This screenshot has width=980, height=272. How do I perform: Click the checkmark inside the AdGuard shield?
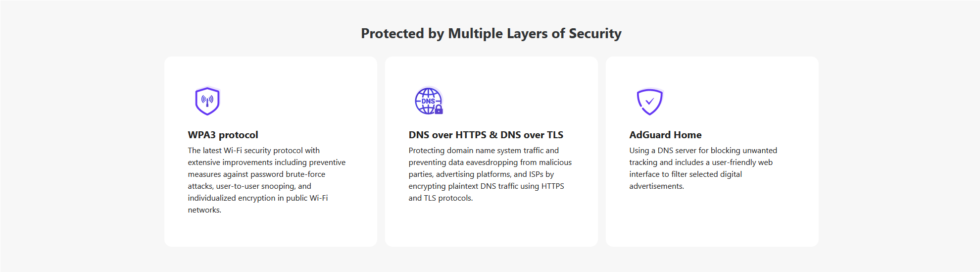pos(649,101)
